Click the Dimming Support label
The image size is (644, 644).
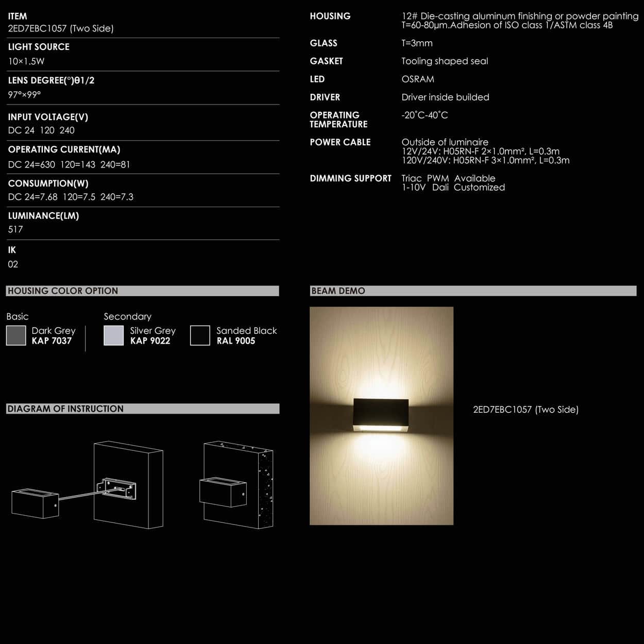350,179
